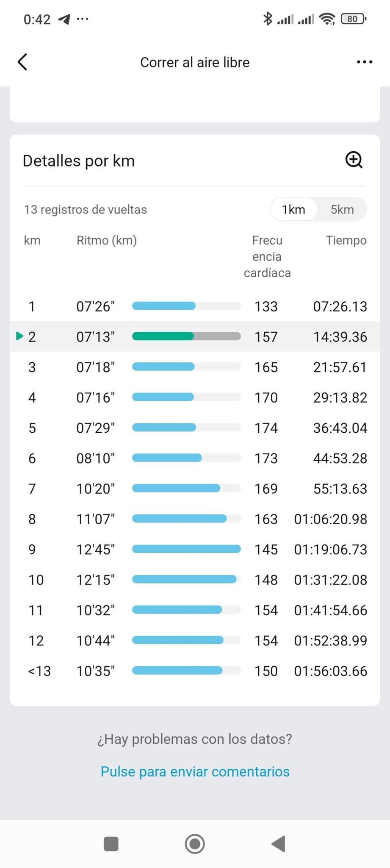This screenshot has height=868, width=390.
Task: Tap the magnifier zoom-in icon
Action: [x=354, y=160]
